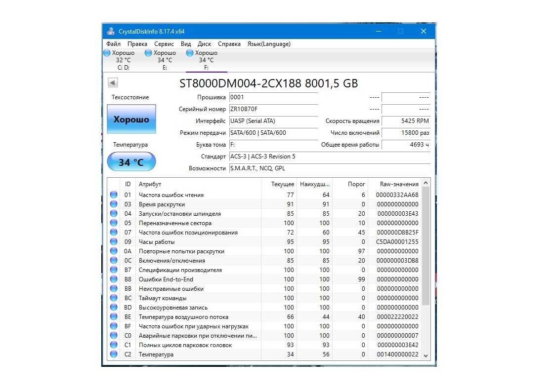Click power-on count value 15800 раз
The image size is (555, 392).
[406, 133]
